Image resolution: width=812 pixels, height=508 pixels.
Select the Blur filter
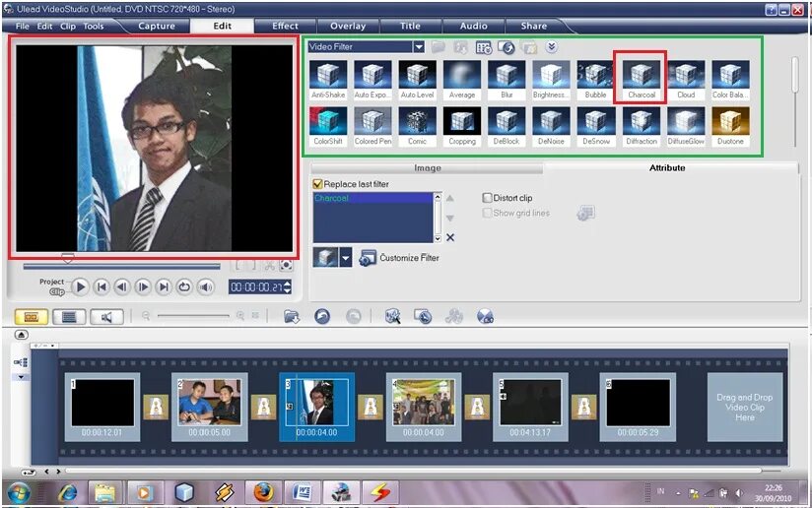(x=507, y=75)
